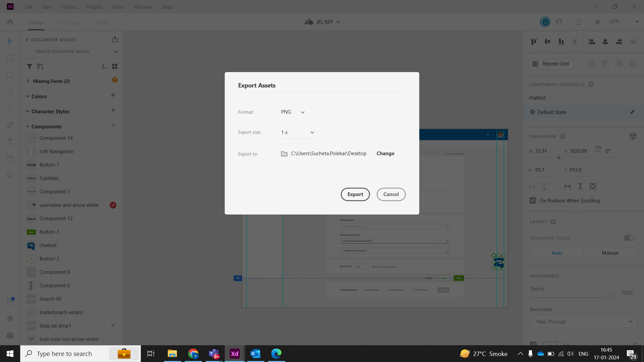Click the edit pencil next to Default State
This screenshot has width=644, height=362.
pos(633,112)
